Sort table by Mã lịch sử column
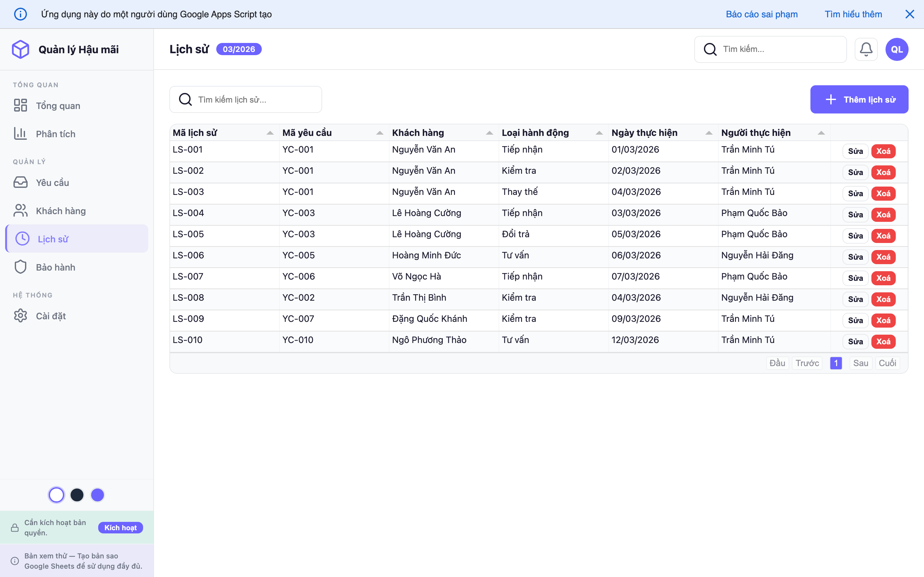This screenshot has height=577, width=924. tap(270, 132)
